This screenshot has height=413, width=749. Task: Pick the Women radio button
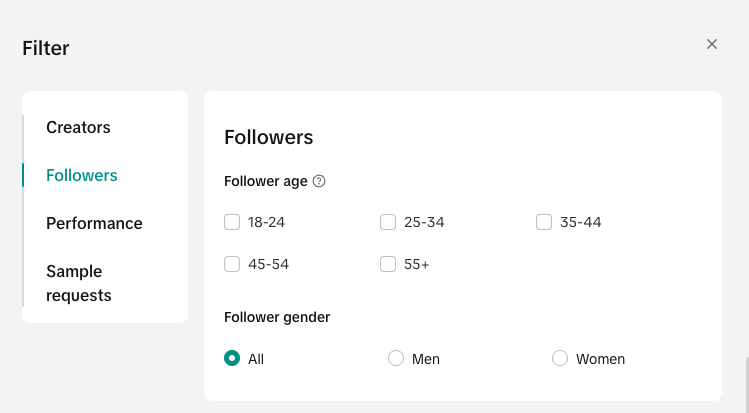coord(560,358)
